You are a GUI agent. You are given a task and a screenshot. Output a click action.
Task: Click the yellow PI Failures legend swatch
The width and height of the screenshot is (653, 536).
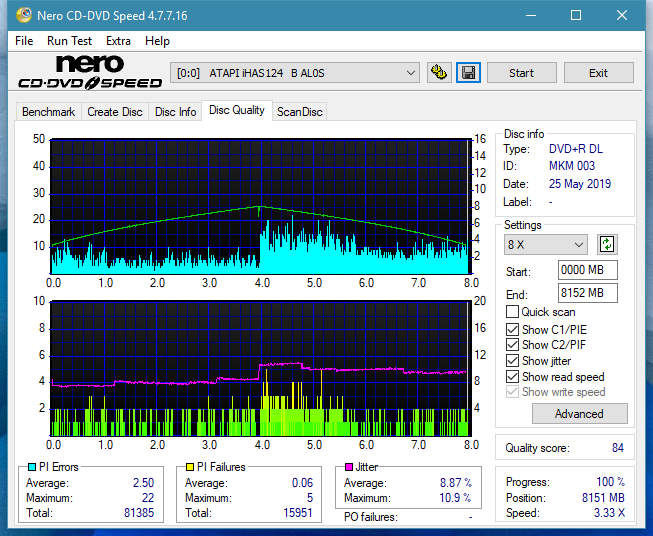190,467
